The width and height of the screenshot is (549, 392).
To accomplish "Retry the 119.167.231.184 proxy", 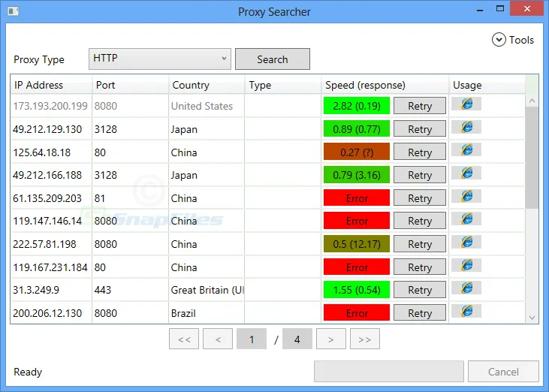I will click(x=420, y=267).
